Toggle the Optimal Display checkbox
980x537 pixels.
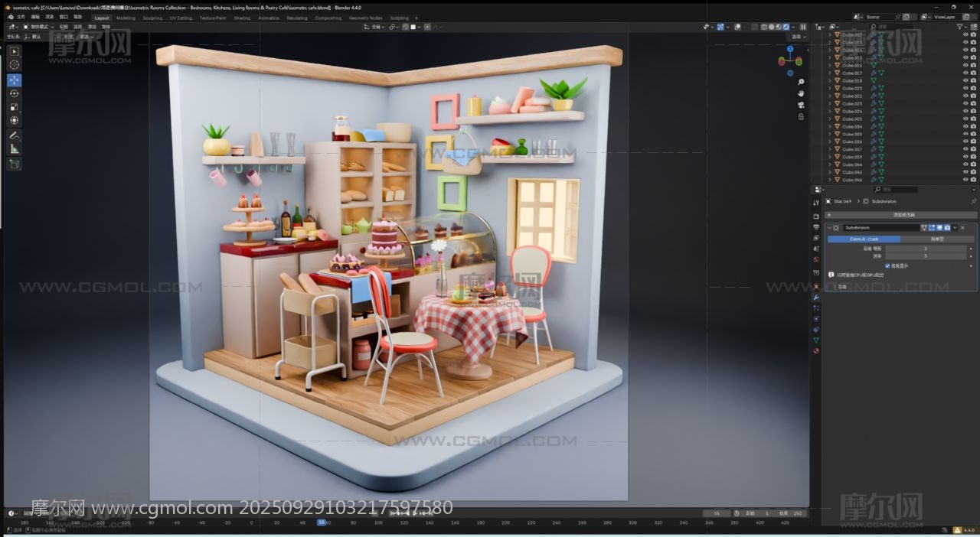tap(887, 265)
